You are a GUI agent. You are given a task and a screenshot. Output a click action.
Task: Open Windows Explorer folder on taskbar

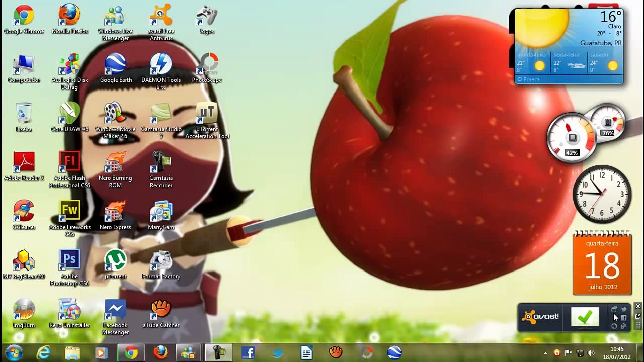(72, 353)
